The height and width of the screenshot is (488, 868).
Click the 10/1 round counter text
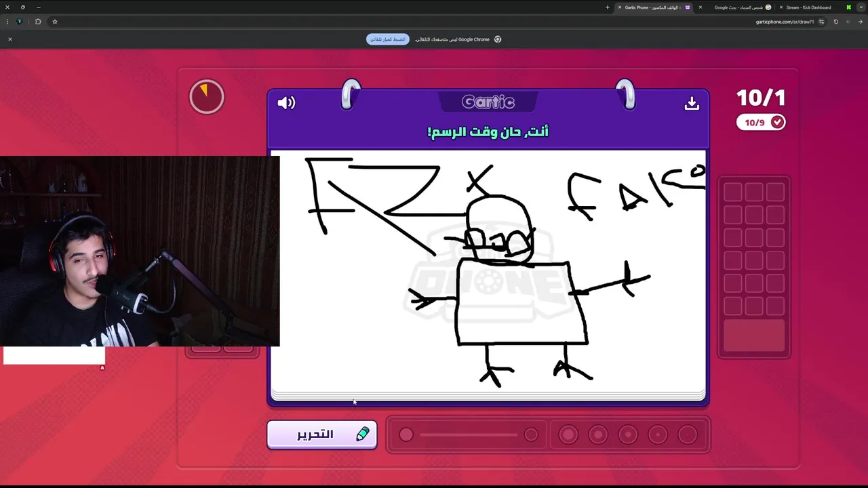(761, 98)
